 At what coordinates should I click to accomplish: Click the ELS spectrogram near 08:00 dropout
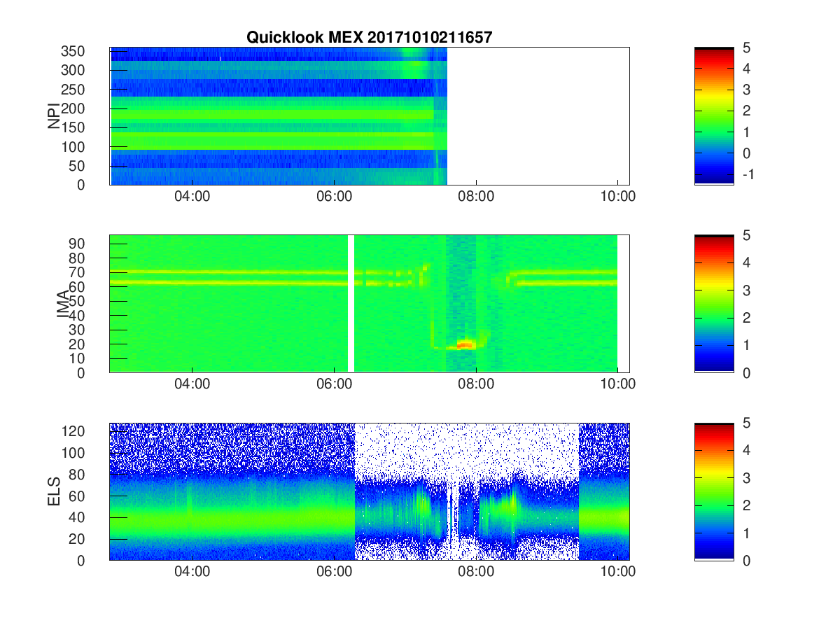point(454,518)
